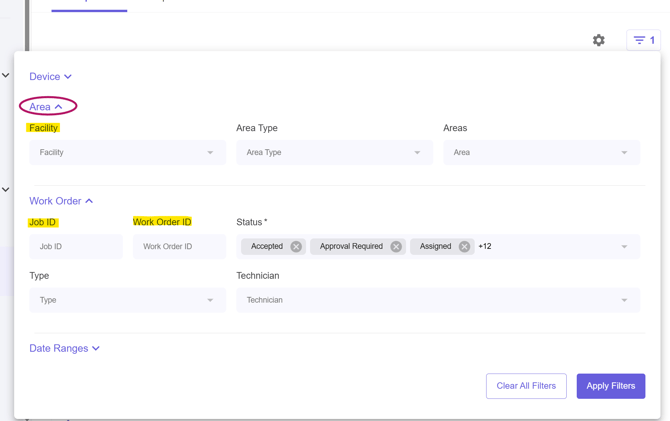Viewport: 670px width, 421px height.
Task: Expand the Device filter section
Action: pyautogui.click(x=50, y=77)
